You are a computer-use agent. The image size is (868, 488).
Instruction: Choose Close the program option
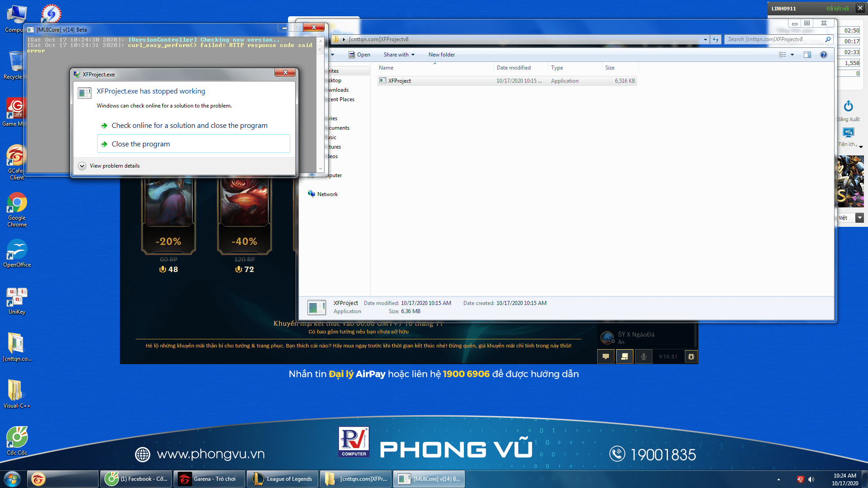193,144
